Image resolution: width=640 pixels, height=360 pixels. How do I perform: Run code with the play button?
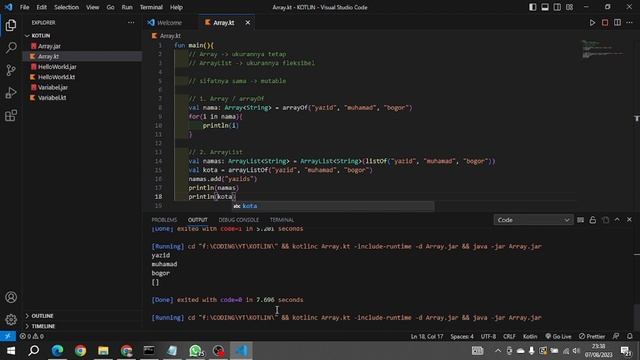[x=592, y=23]
